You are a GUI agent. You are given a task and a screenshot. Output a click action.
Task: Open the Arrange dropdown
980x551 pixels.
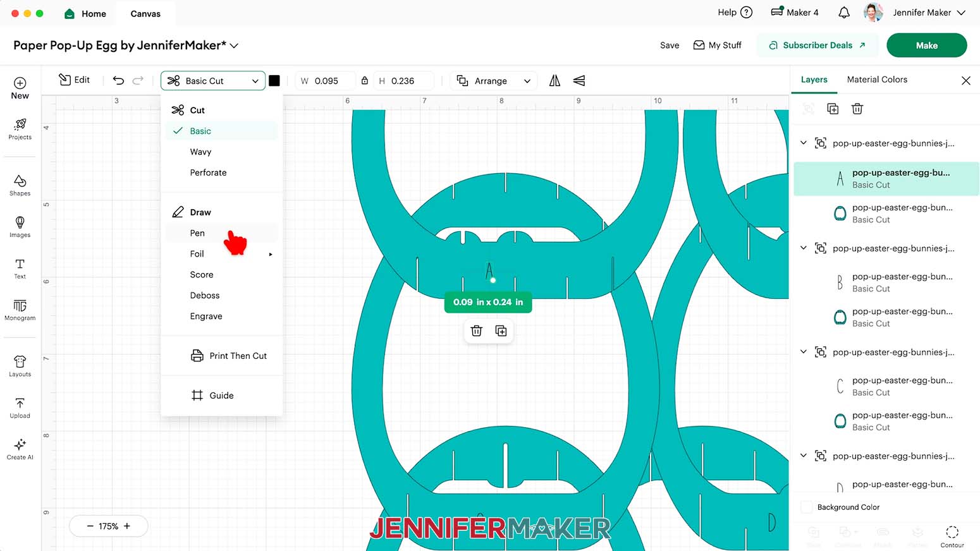[494, 80]
